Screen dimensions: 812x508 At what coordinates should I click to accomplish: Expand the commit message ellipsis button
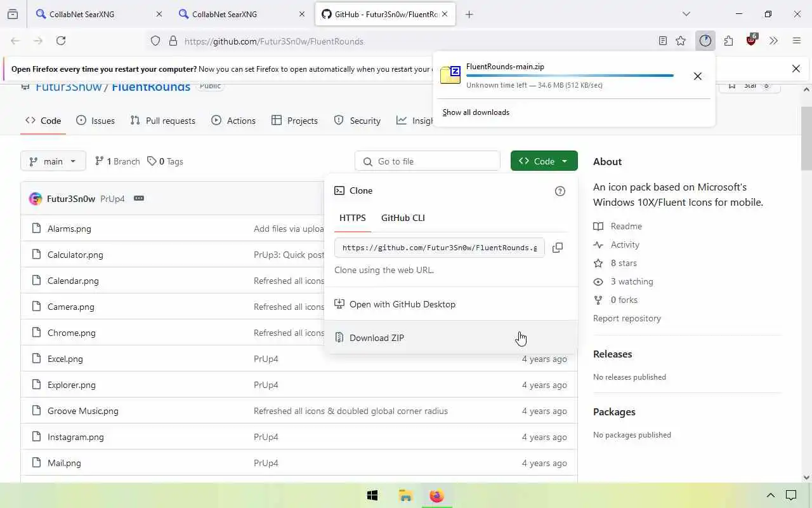[x=139, y=198]
